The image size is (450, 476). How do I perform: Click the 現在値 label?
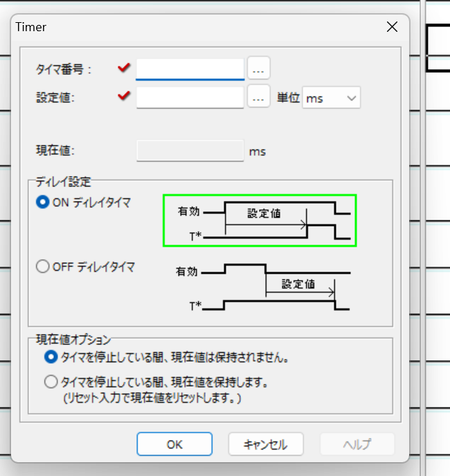(55, 150)
